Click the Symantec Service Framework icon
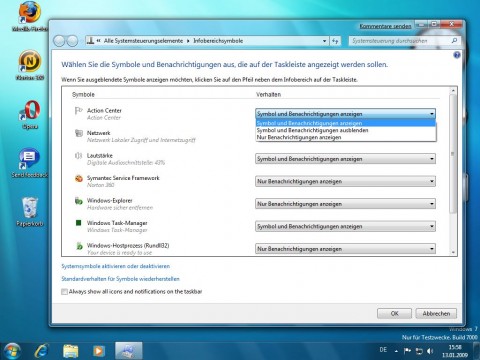 click(79, 178)
